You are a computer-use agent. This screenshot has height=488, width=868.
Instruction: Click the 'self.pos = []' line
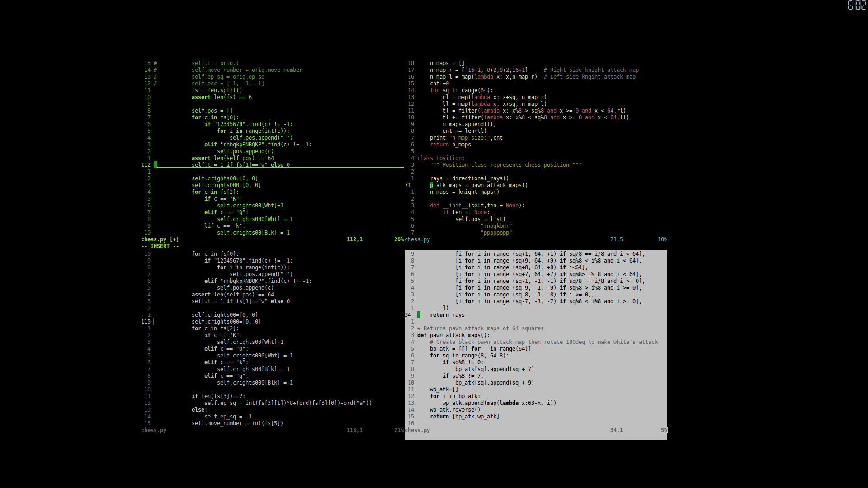coord(212,111)
